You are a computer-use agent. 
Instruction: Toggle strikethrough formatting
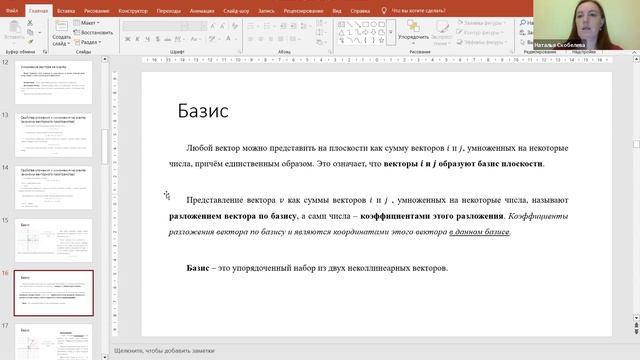click(167, 39)
